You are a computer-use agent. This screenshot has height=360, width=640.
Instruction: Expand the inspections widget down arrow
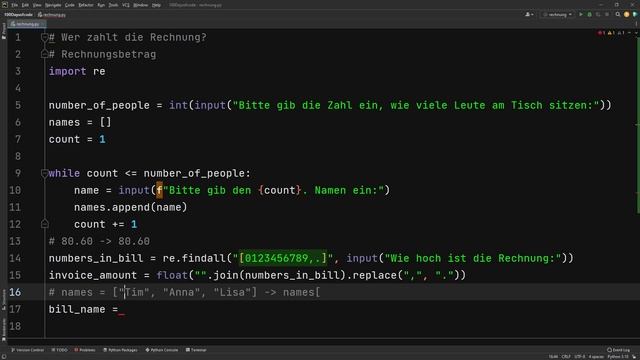click(x=636, y=33)
